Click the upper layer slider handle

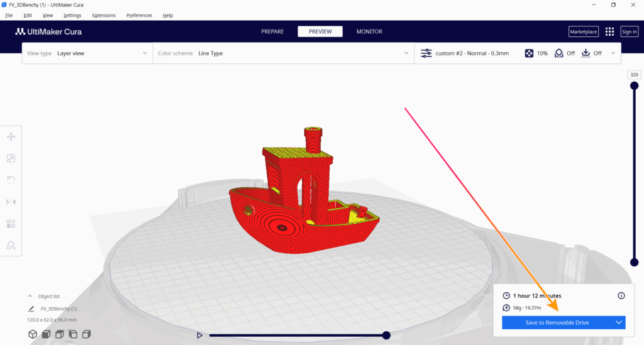click(x=634, y=85)
